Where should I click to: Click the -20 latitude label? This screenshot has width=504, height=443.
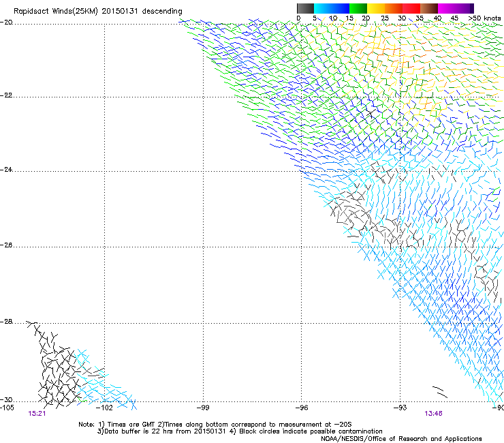(6, 22)
